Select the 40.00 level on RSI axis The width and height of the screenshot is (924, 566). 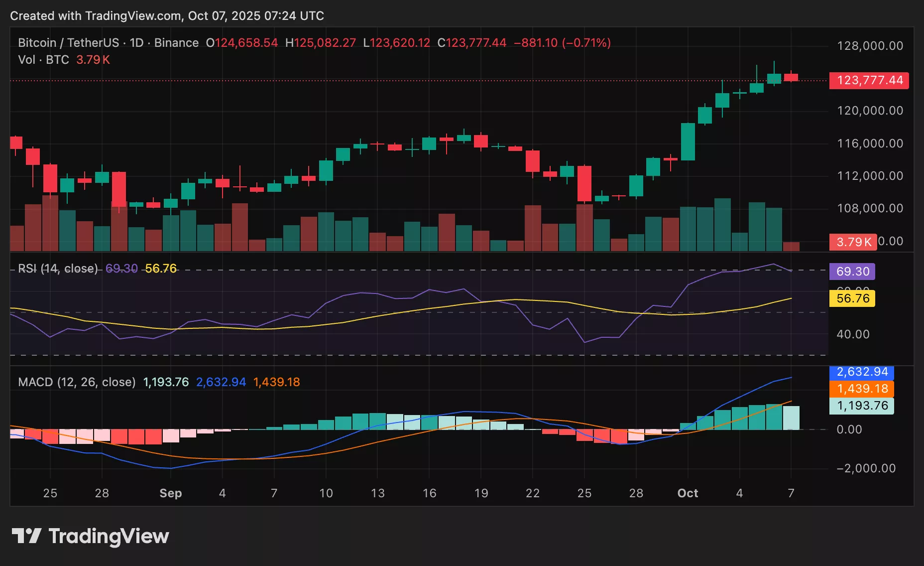(x=853, y=334)
